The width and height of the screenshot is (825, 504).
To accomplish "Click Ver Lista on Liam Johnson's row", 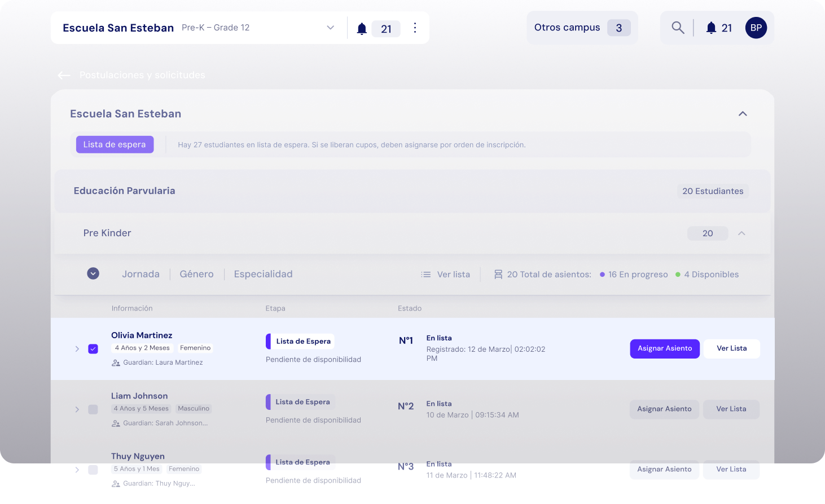I will tap(731, 409).
